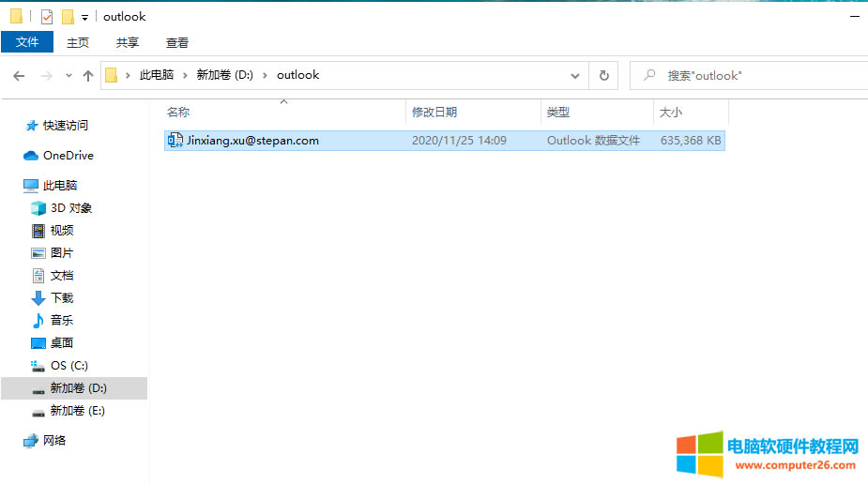Screen dimensions: 868x484
Task: Switch to the 主页 ribbon tab
Action: 78,42
